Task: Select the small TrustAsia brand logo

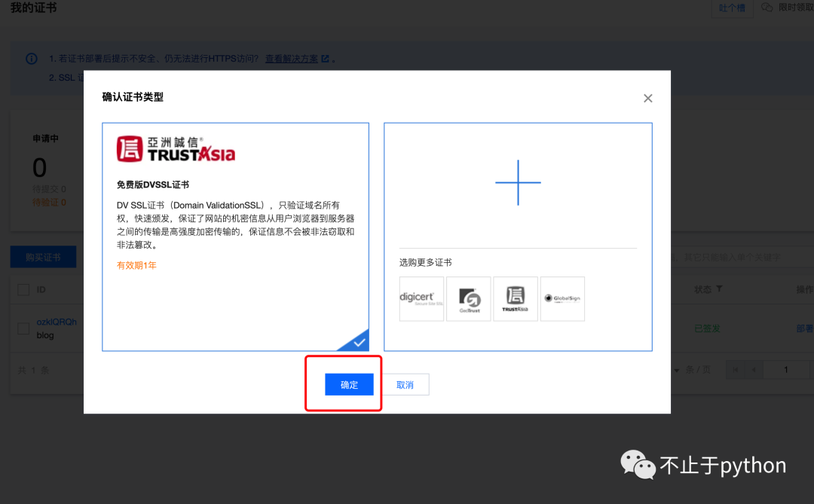Action: pos(516,298)
